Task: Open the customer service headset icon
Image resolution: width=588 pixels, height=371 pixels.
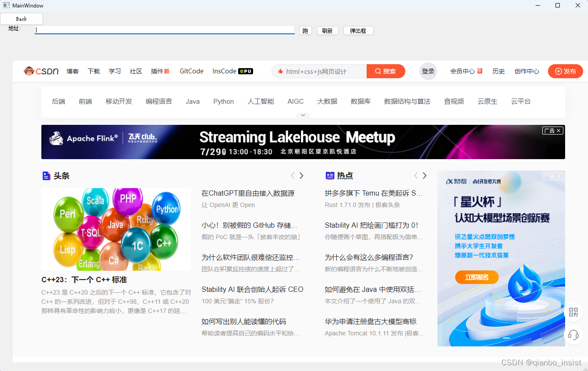Action: pos(573,335)
